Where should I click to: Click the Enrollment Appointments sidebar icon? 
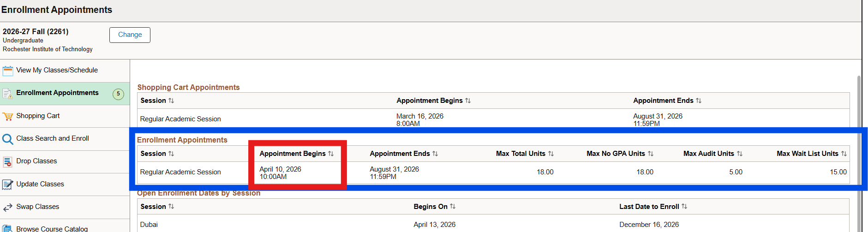click(x=7, y=94)
